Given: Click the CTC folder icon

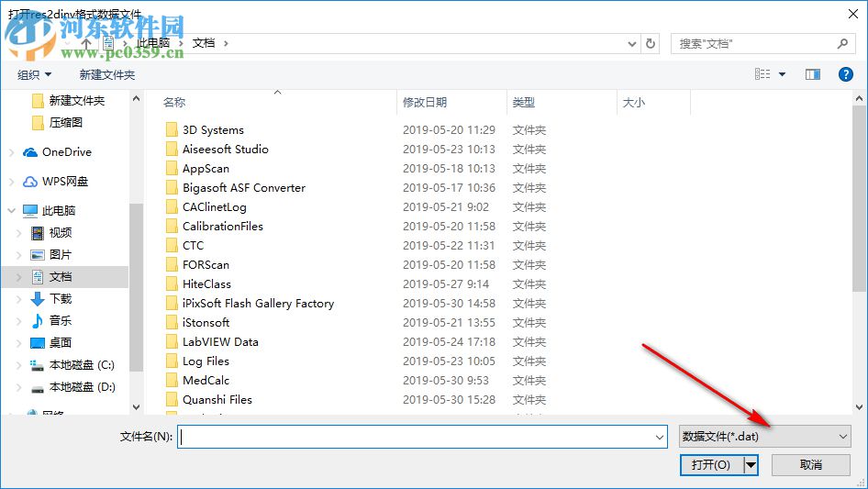Looking at the screenshot, I should point(172,245).
